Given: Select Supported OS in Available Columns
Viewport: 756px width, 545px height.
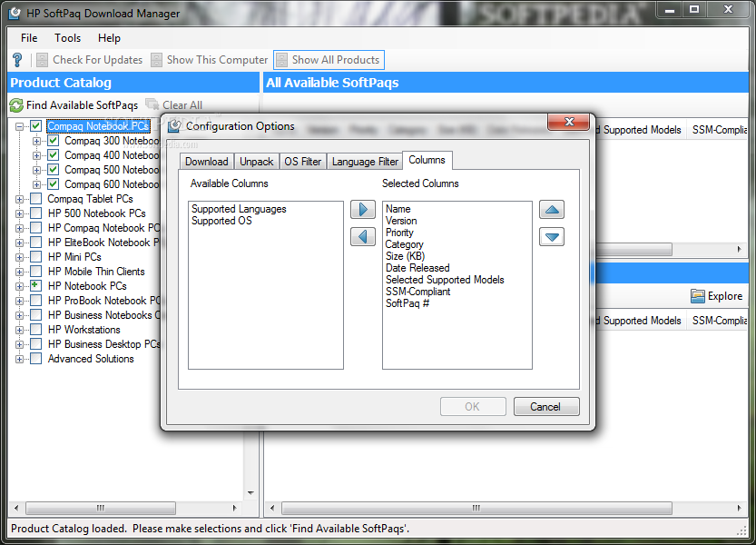Looking at the screenshot, I should (x=221, y=221).
